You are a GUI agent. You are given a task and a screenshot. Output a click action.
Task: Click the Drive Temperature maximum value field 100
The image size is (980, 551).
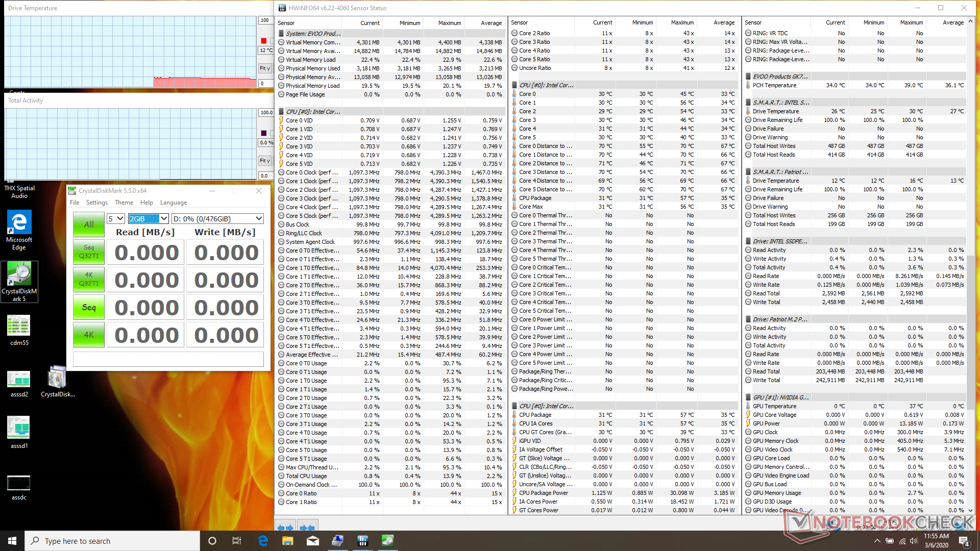point(264,20)
